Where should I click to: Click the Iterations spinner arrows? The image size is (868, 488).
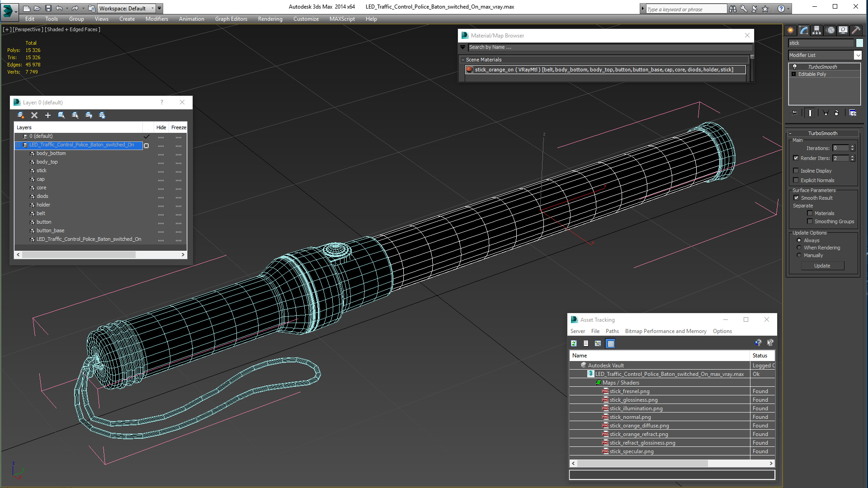click(852, 148)
